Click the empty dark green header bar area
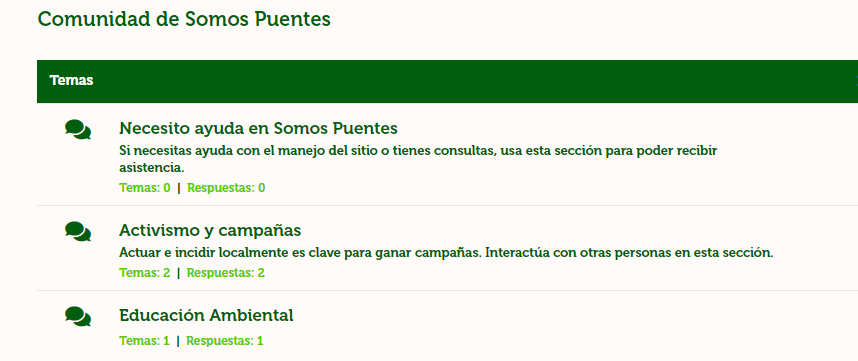 click(x=475, y=81)
